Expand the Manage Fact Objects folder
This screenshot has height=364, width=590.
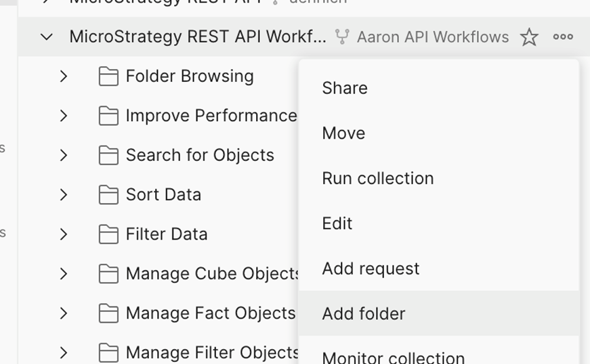64,313
